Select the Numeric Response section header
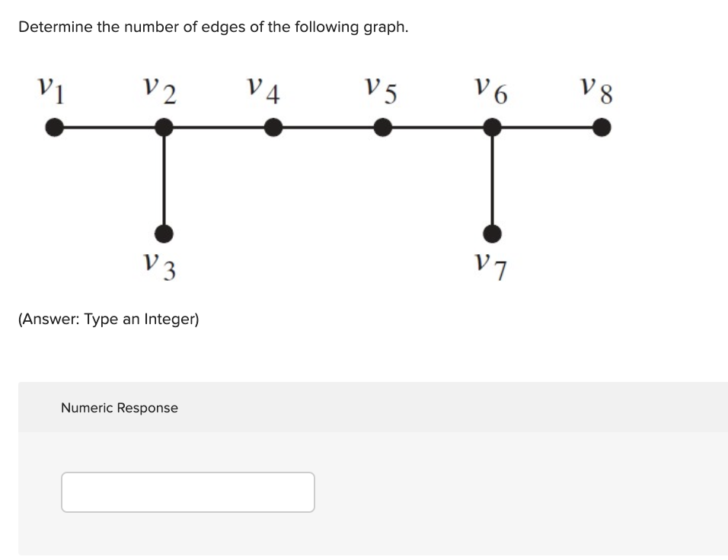Screen dimensions: 728x560 [120, 408]
